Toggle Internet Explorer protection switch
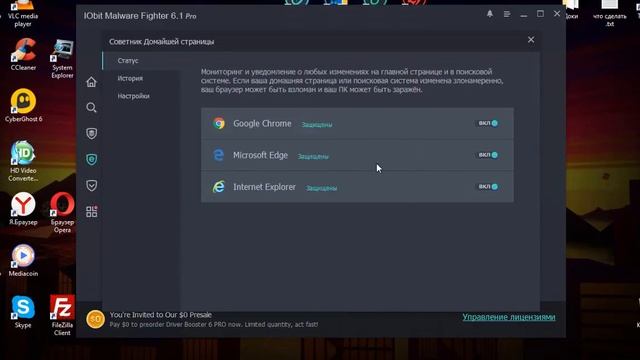This screenshot has height=360, width=640. click(488, 187)
